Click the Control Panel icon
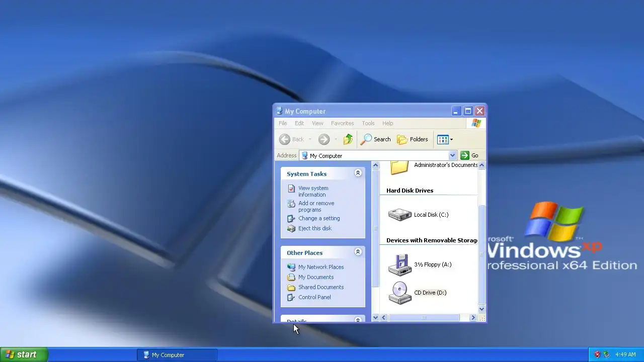This screenshot has height=362, width=644. [291, 297]
